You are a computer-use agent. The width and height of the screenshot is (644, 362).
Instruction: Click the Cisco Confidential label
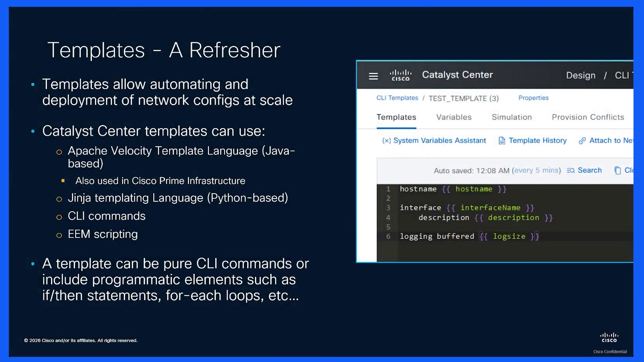pyautogui.click(x=610, y=352)
